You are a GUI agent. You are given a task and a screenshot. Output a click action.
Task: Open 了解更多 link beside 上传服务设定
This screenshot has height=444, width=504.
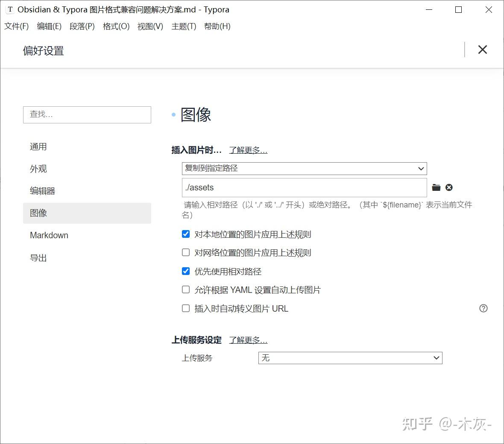(248, 340)
